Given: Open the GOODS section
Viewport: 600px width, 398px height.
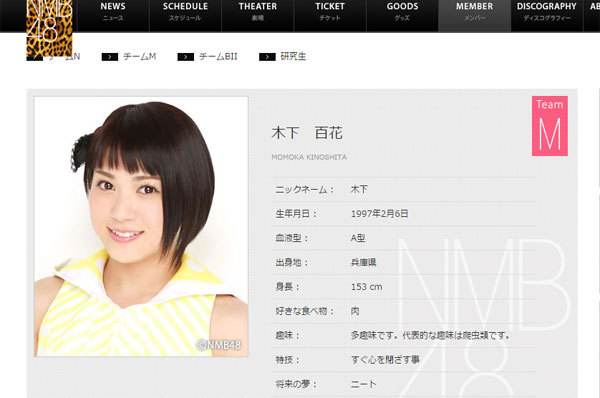Looking at the screenshot, I should (x=402, y=16).
